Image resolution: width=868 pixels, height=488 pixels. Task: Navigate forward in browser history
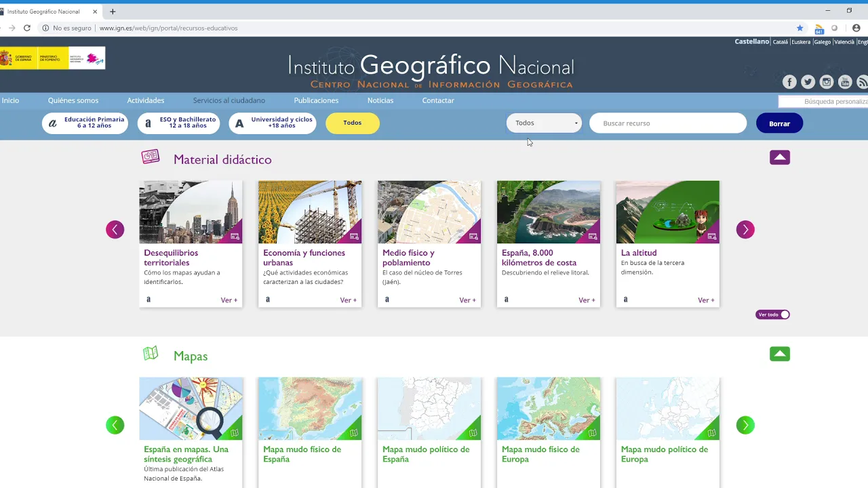point(12,28)
